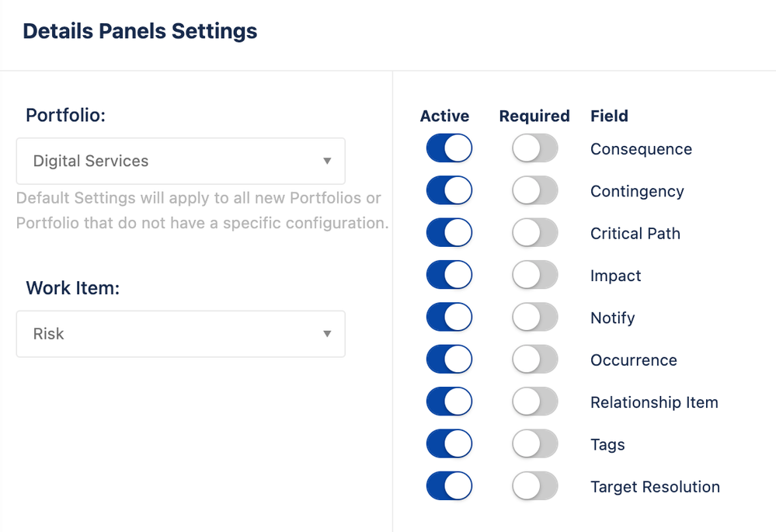Enable the Required toggle for Consequence
This screenshot has width=776, height=532.
[534, 148]
